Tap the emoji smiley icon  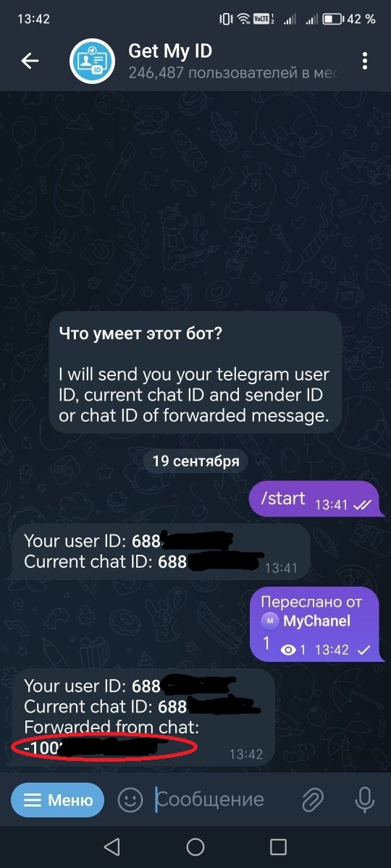pyautogui.click(x=130, y=799)
